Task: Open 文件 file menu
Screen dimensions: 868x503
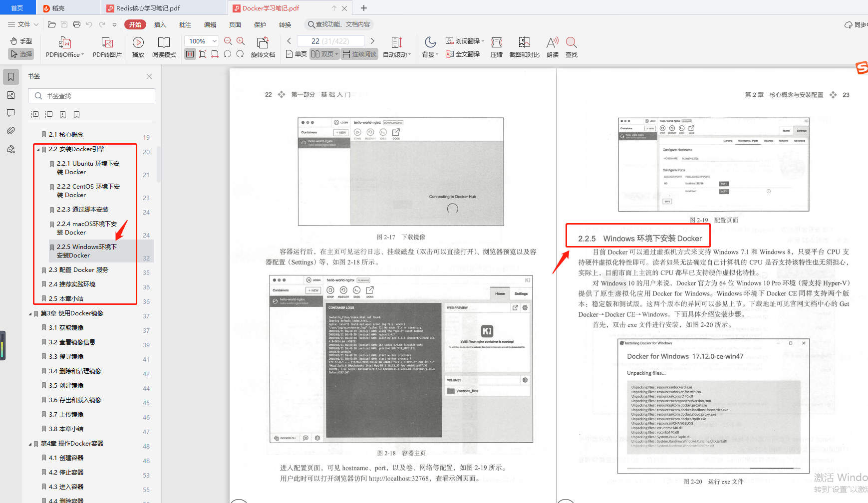Action: coord(23,24)
